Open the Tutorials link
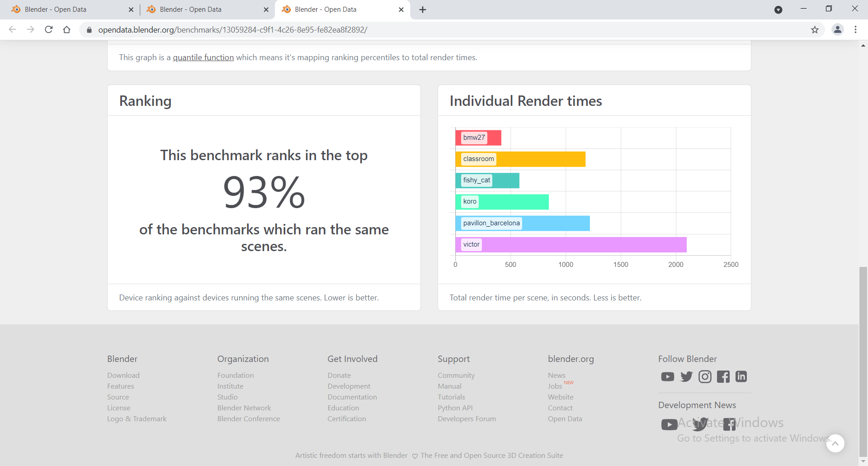This screenshot has width=868, height=466. pyautogui.click(x=451, y=397)
